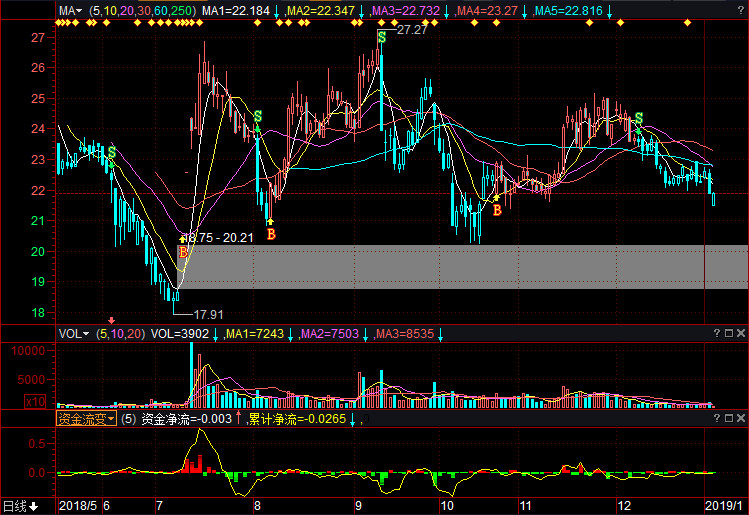Click the VOL parameters (5,10,20) text
The width and height of the screenshot is (749, 515).
[120, 334]
